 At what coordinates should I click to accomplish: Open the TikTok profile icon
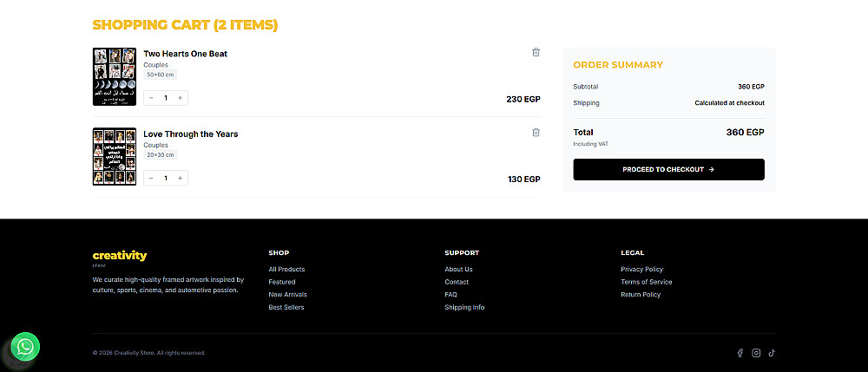[771, 353]
